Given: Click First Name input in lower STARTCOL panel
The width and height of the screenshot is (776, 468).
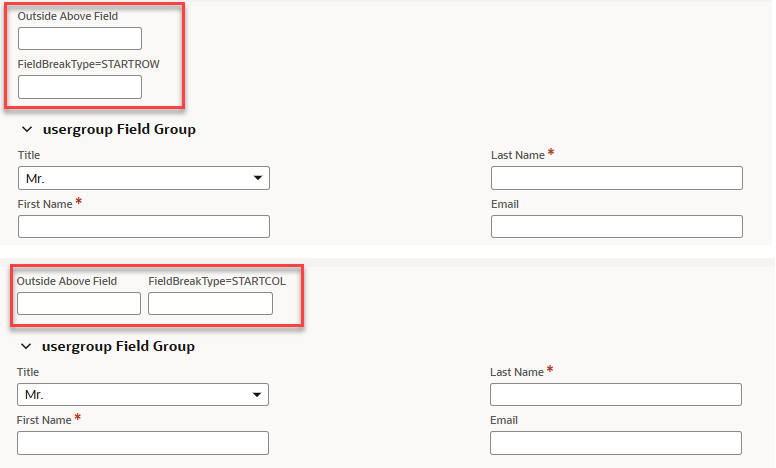Looking at the screenshot, I should pos(143,443).
